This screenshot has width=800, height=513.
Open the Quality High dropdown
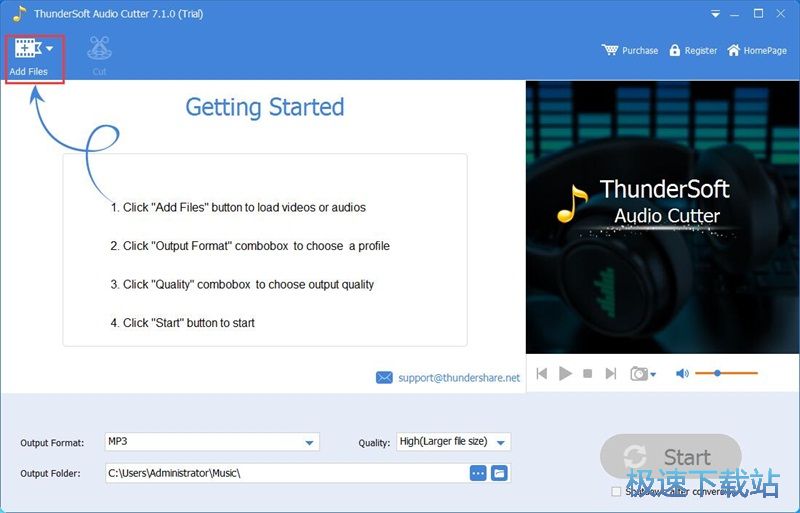pyautogui.click(x=454, y=442)
